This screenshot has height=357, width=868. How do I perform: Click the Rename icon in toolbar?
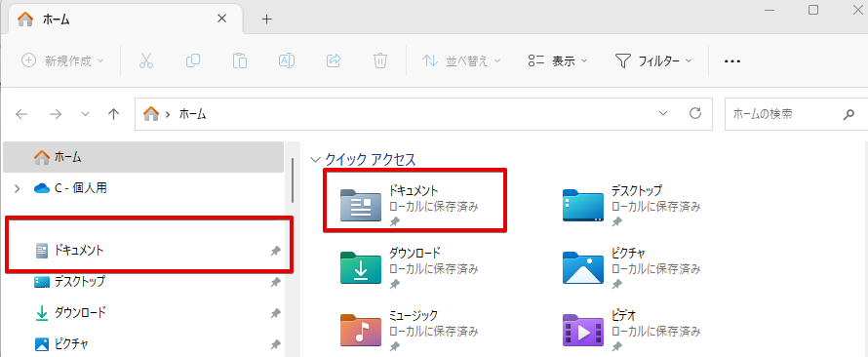point(286,60)
